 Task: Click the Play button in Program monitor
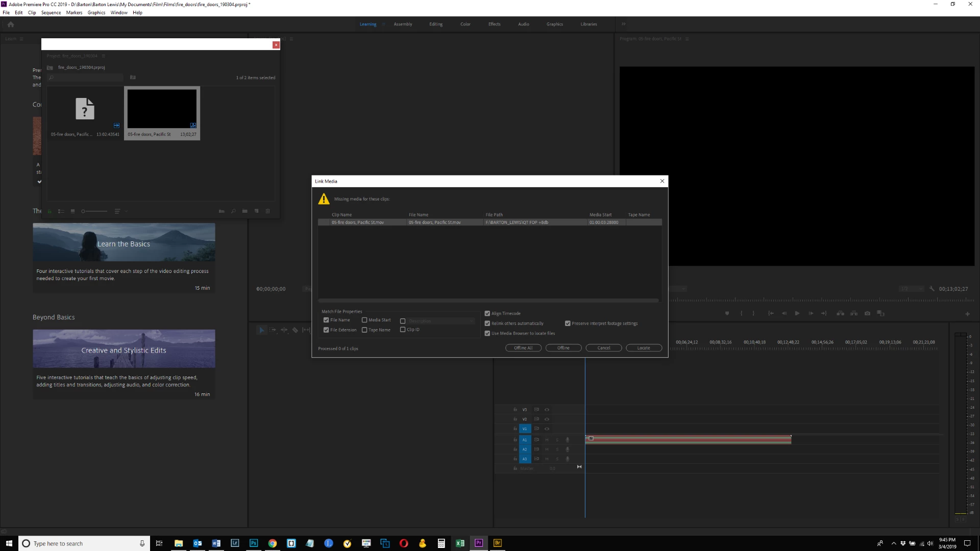point(797,313)
